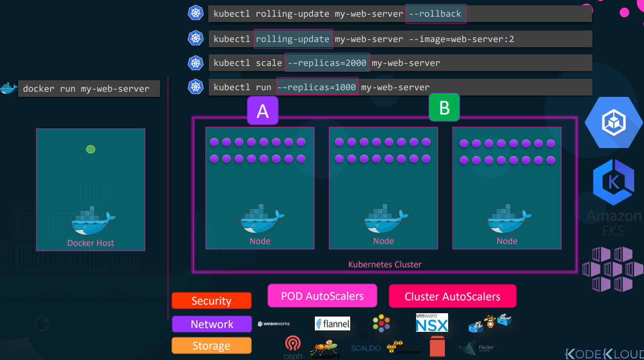This screenshot has height=360, width=644.
Task: Click the ceph logo
Action: (x=293, y=348)
